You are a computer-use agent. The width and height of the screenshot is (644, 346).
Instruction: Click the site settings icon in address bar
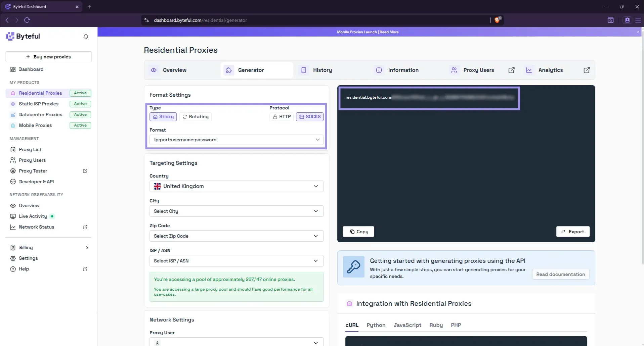(146, 20)
